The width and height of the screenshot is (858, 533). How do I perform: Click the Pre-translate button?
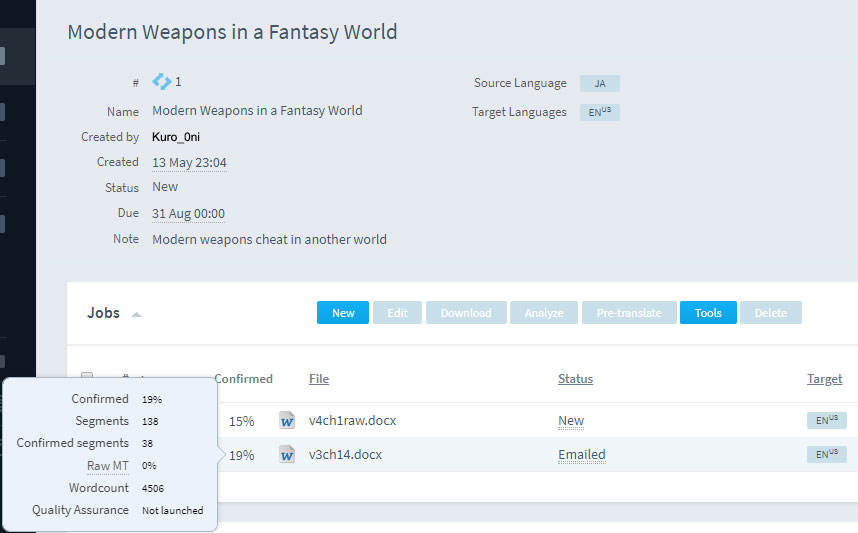(629, 313)
